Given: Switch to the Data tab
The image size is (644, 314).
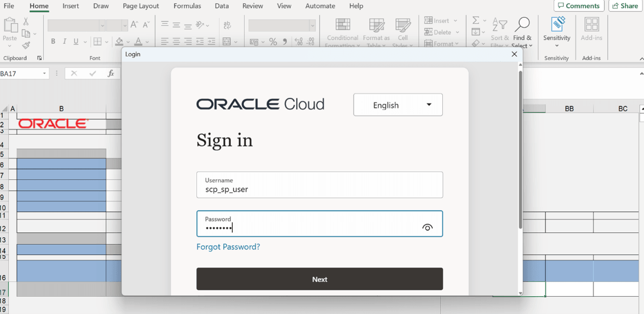Looking at the screenshot, I should pyautogui.click(x=222, y=6).
